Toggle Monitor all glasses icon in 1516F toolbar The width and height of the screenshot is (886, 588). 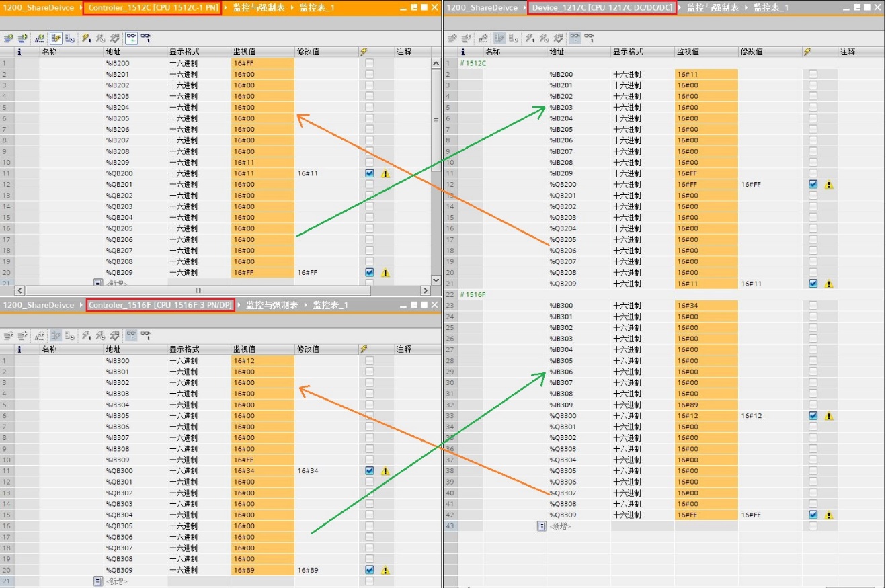pyautogui.click(x=131, y=335)
